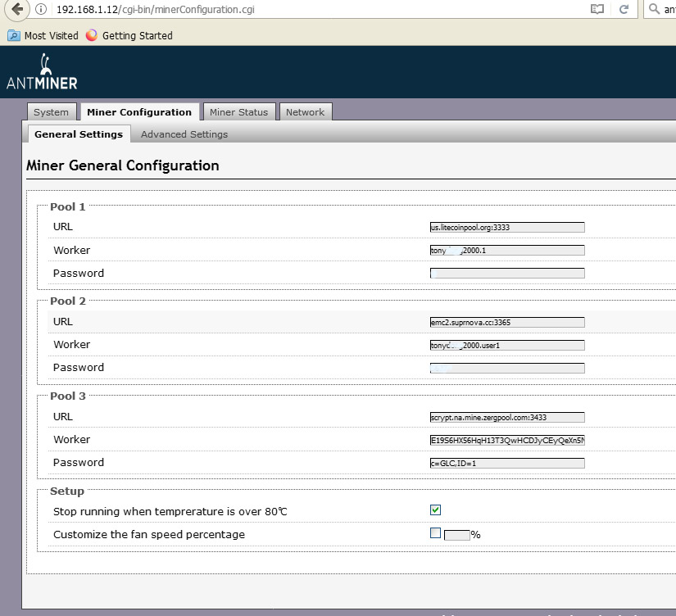Click the Pool 3 Password field
The height and width of the screenshot is (616, 676).
(x=507, y=464)
